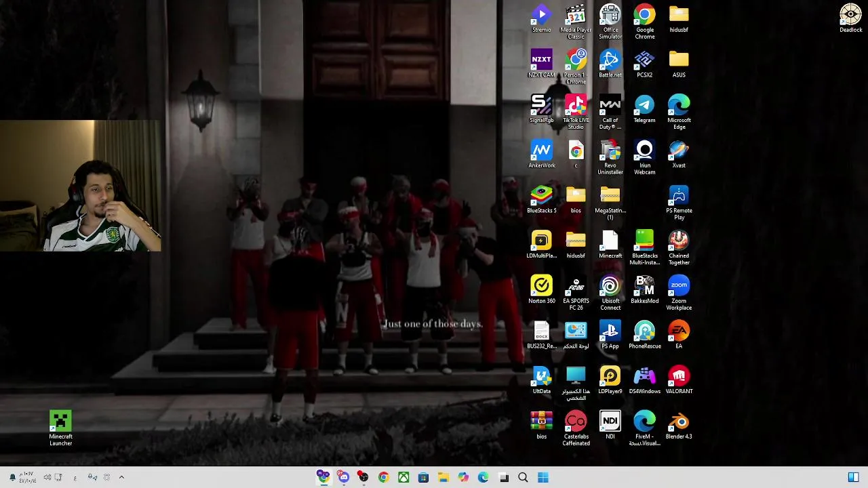Image resolution: width=868 pixels, height=488 pixels.
Task: Open the yellow bios folder
Action: tap(576, 199)
